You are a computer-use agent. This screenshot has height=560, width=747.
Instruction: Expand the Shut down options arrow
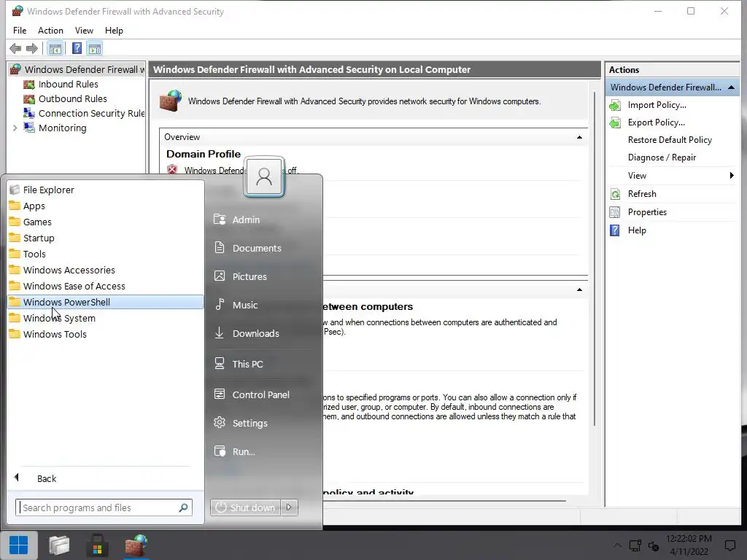[x=289, y=507]
